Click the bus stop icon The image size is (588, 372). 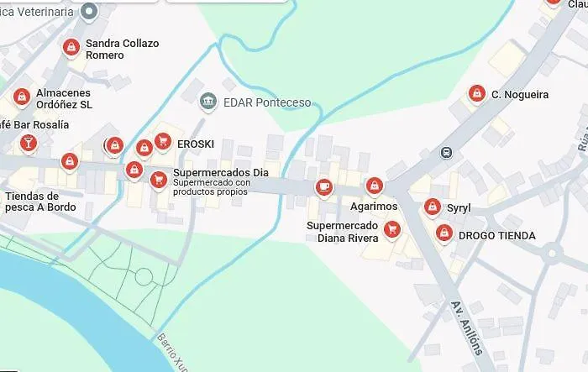point(446,153)
